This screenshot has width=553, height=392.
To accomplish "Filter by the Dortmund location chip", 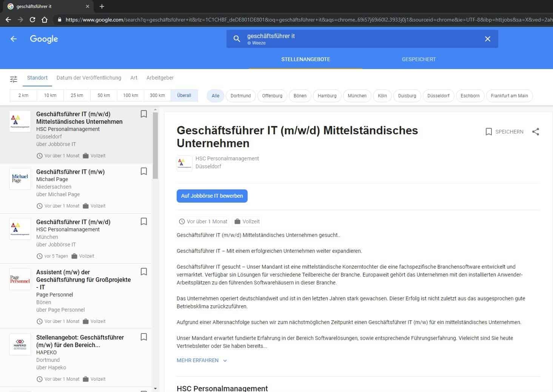I will click(241, 96).
